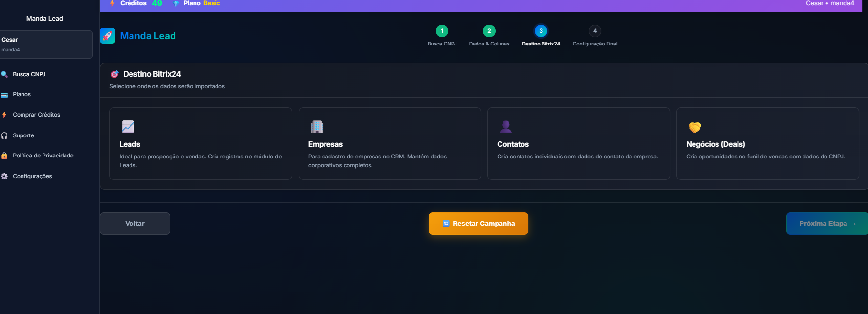Select step 4 Configuração Final

(595, 31)
